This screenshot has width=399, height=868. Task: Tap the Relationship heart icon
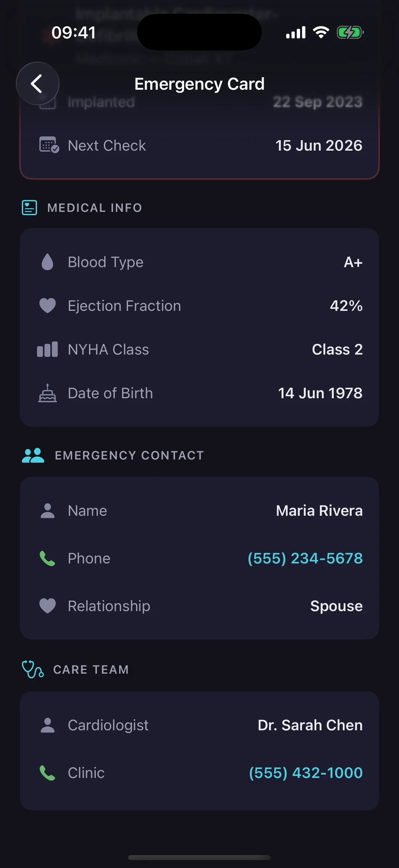pyautogui.click(x=47, y=606)
